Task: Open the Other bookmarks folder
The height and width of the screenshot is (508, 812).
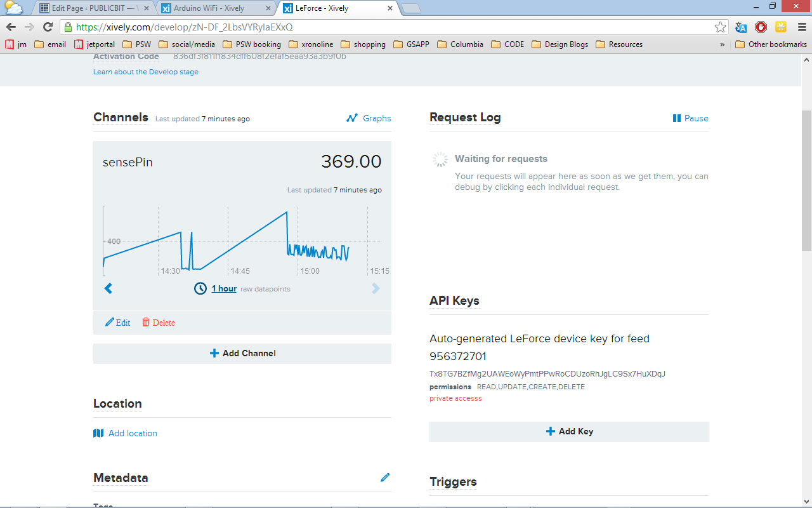Action: point(771,44)
